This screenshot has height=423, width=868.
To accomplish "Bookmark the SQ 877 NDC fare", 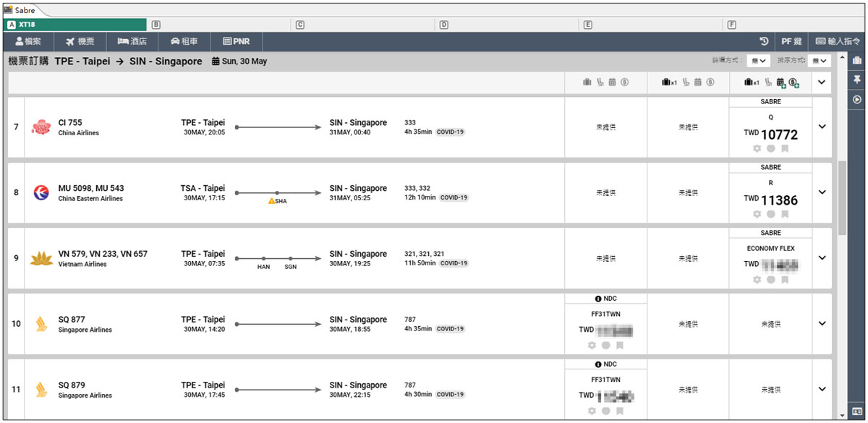I will point(619,346).
